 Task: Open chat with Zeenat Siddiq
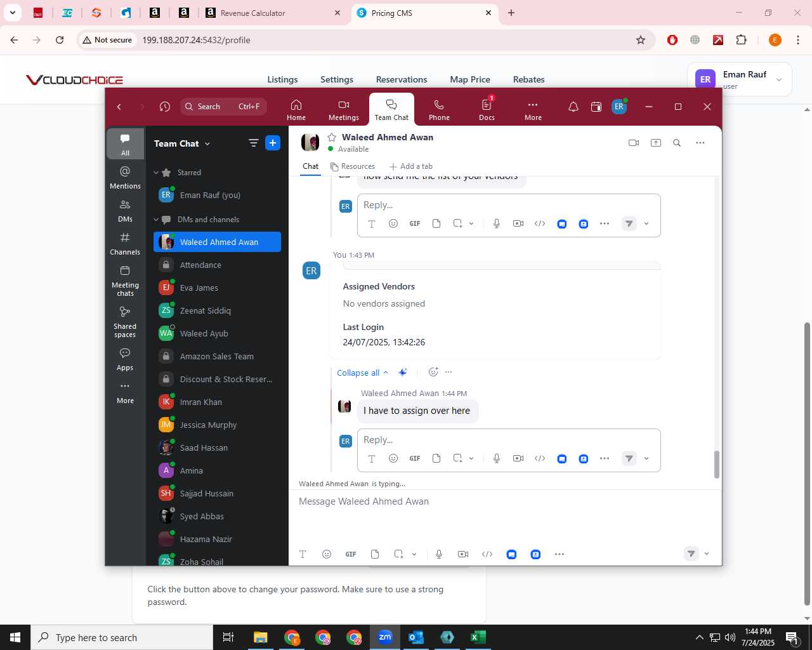[x=217, y=311]
